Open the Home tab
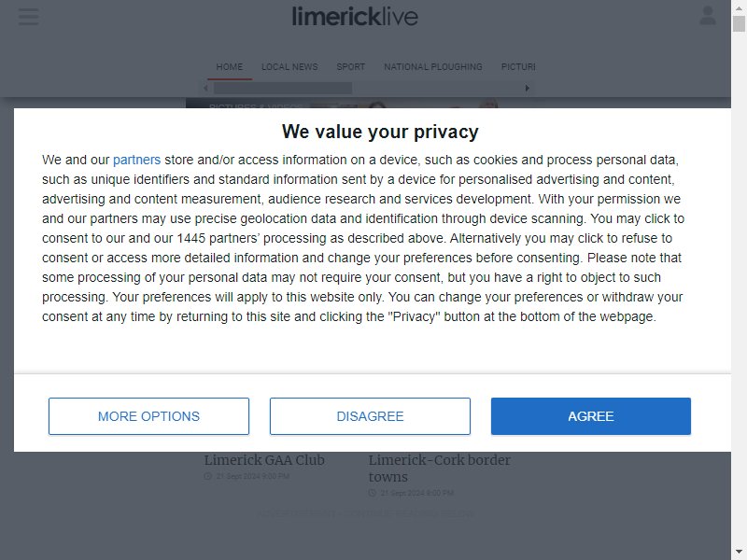Screen dimensions: 747x560 point(229,66)
